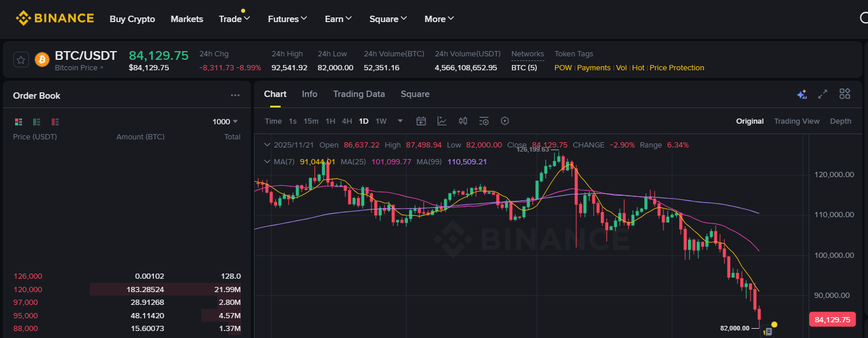Show the sell orders only view

pos(55,121)
